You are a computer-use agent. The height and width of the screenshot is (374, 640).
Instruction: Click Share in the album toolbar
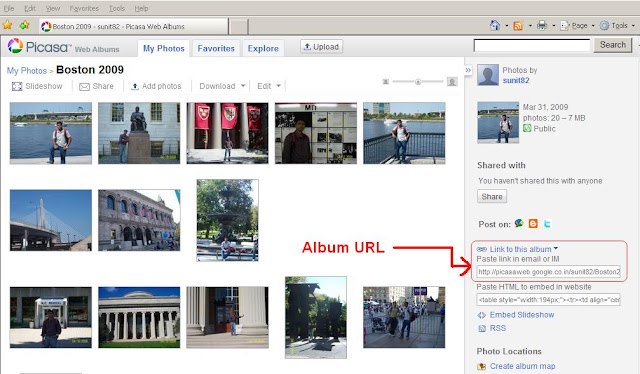96,86
